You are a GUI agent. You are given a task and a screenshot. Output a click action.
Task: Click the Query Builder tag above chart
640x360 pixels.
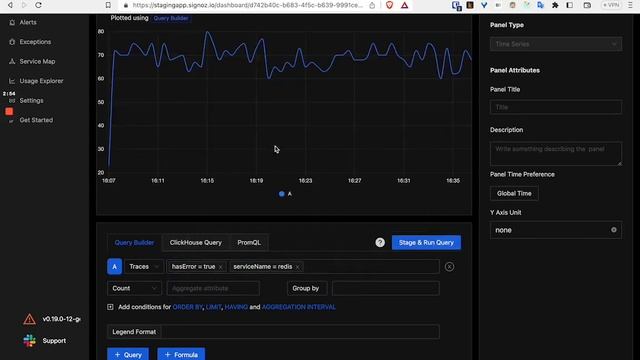pos(171,18)
